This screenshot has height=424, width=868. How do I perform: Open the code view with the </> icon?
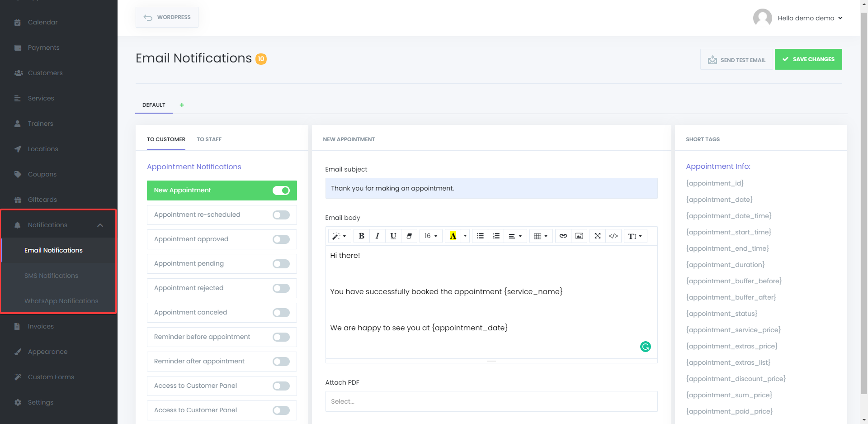(x=613, y=236)
